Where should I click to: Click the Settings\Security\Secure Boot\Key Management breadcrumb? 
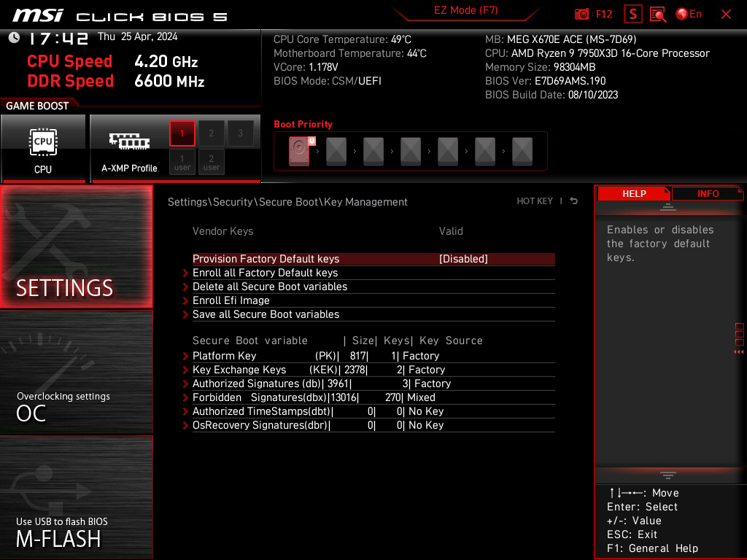(x=287, y=202)
